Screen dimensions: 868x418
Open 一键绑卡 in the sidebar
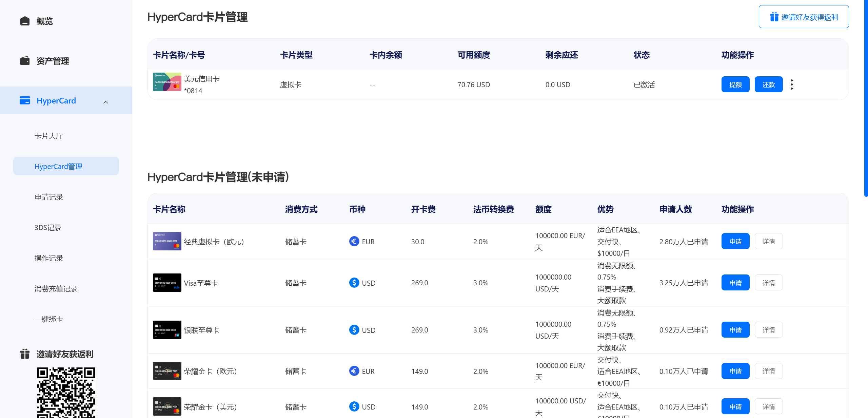(49, 319)
